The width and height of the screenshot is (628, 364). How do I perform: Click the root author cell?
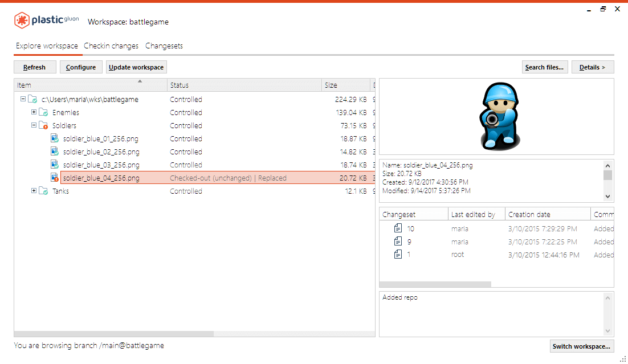click(x=458, y=255)
